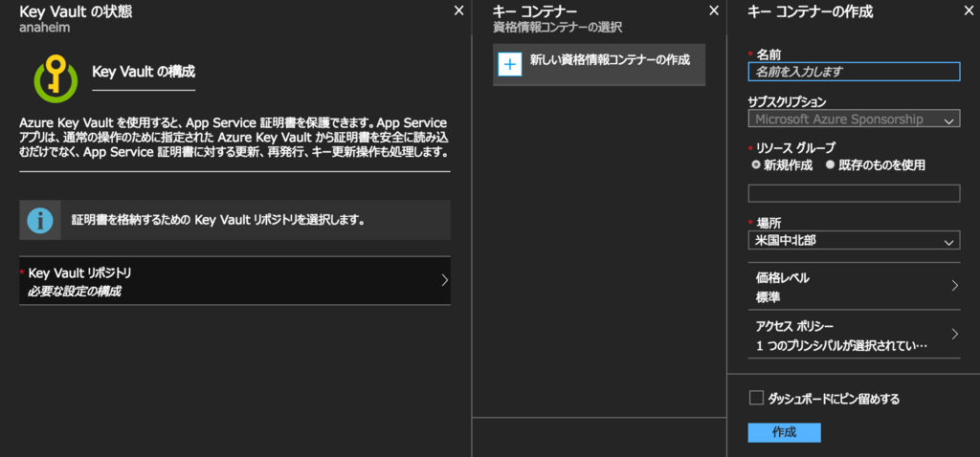The image size is (980, 457).
Task: Click the 作成 button
Action: [785, 433]
